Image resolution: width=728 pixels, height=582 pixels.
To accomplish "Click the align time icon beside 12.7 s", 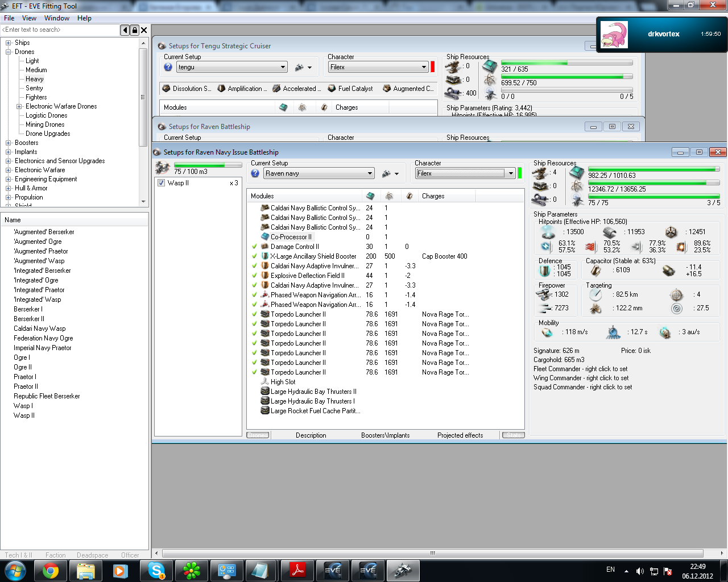I will (613, 332).
